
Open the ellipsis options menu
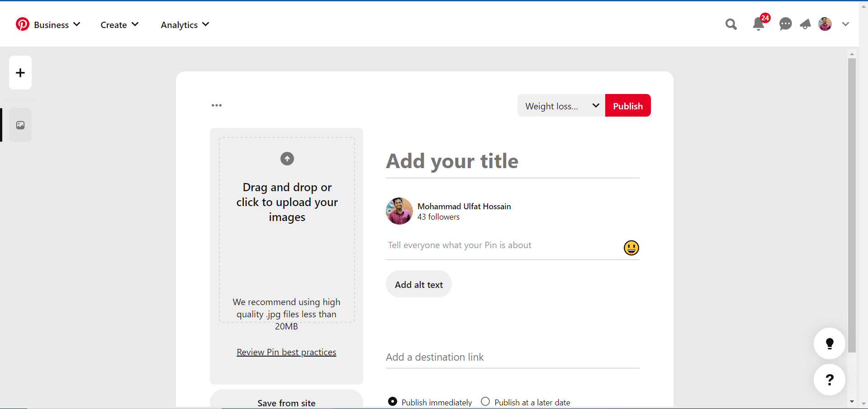pyautogui.click(x=216, y=105)
